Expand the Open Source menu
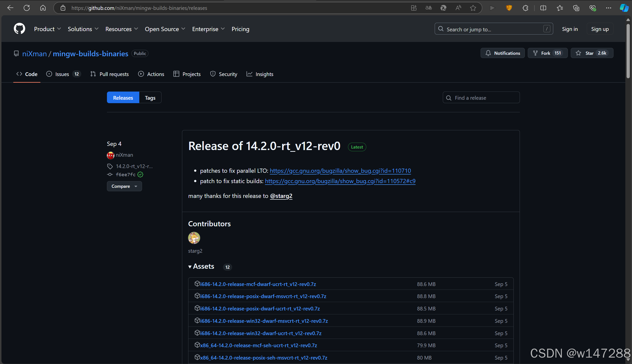632x364 pixels. (x=165, y=29)
